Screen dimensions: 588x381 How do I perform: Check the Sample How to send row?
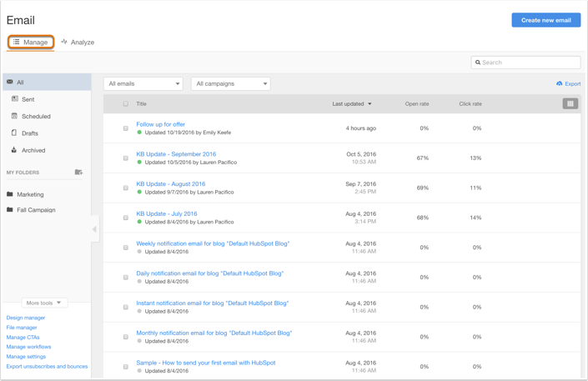click(x=126, y=367)
